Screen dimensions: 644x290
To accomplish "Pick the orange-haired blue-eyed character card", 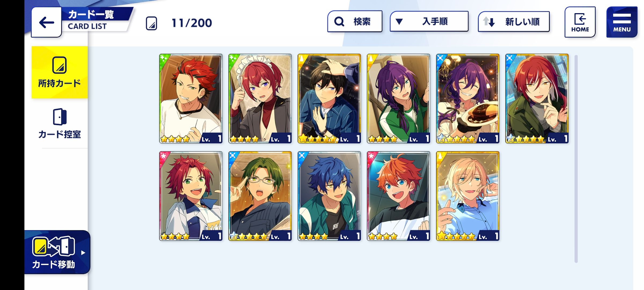I will 398,196.
